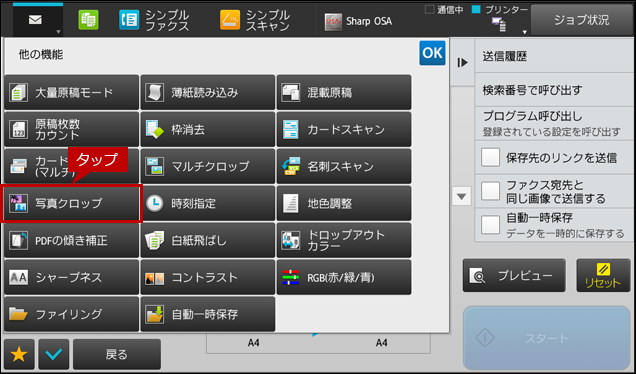Open シャープネス setting
The height and width of the screenshot is (374, 636).
(x=71, y=277)
